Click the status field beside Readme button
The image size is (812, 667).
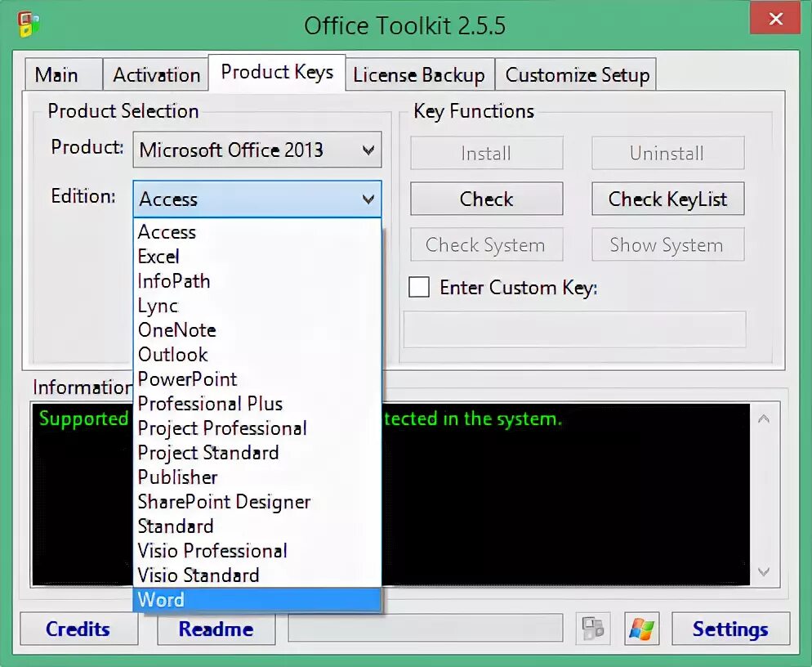426,629
